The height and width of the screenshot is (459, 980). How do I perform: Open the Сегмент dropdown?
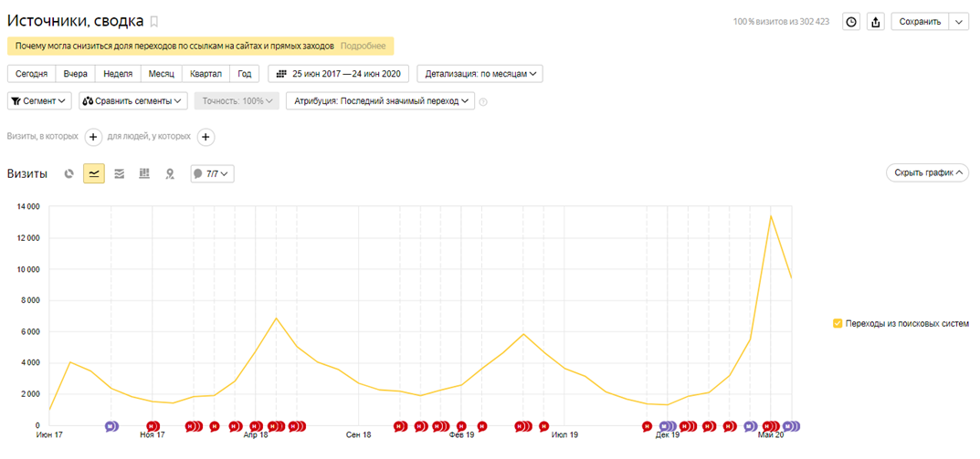(39, 101)
